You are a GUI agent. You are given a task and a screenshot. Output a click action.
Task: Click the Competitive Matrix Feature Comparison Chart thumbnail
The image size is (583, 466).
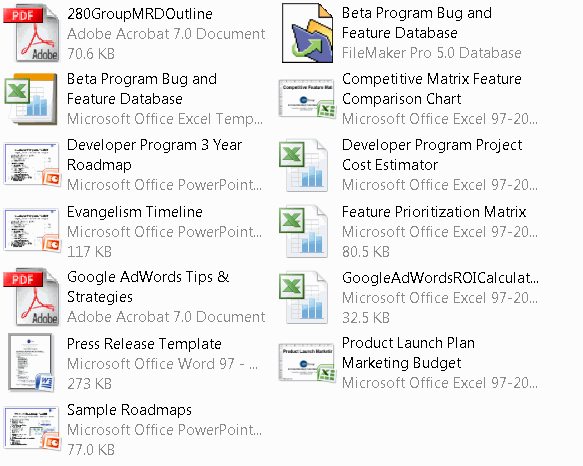307,99
